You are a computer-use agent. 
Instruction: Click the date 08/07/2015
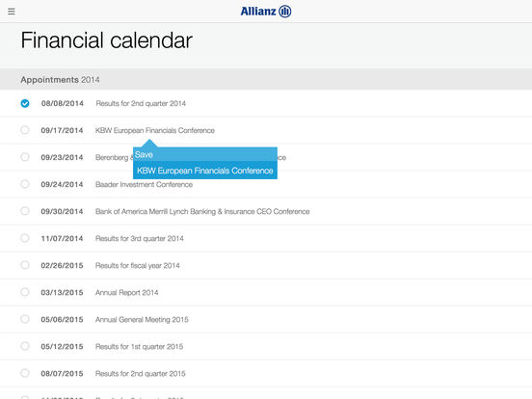pyautogui.click(x=62, y=374)
